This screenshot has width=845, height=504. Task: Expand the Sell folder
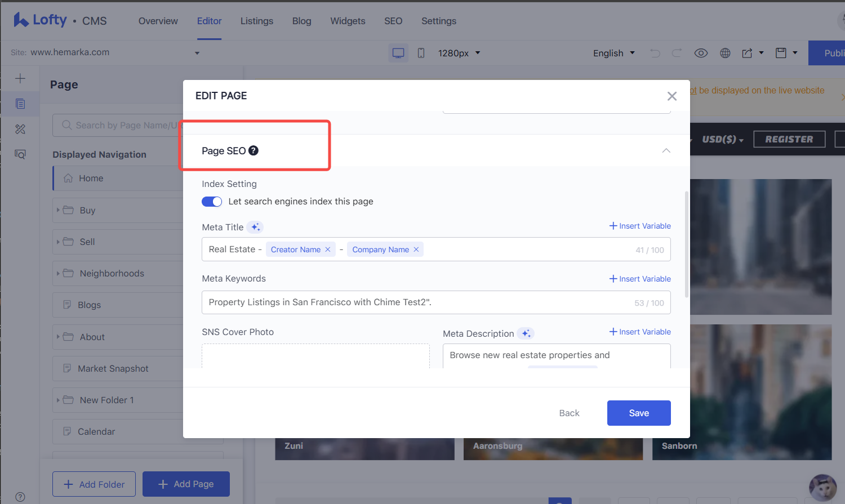coord(58,242)
